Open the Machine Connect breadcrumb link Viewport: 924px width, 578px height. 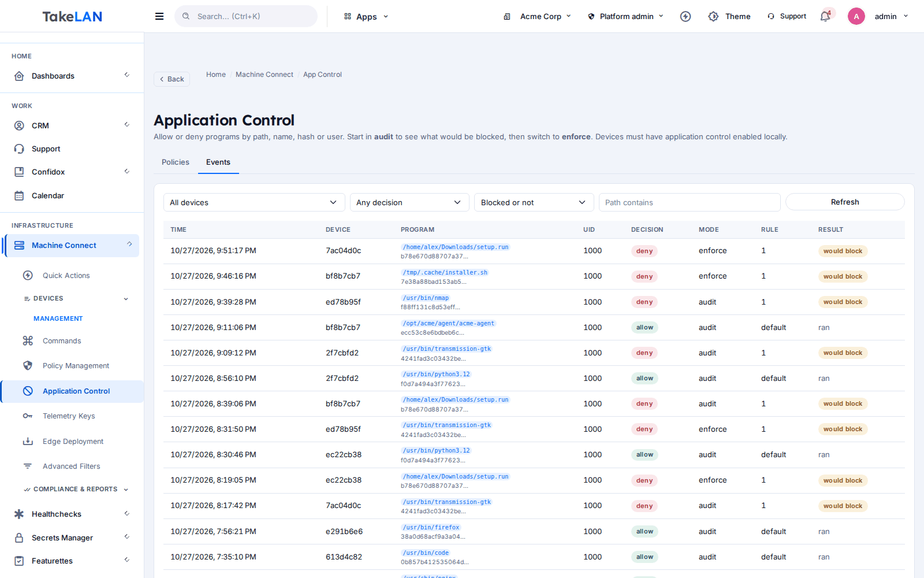click(264, 75)
